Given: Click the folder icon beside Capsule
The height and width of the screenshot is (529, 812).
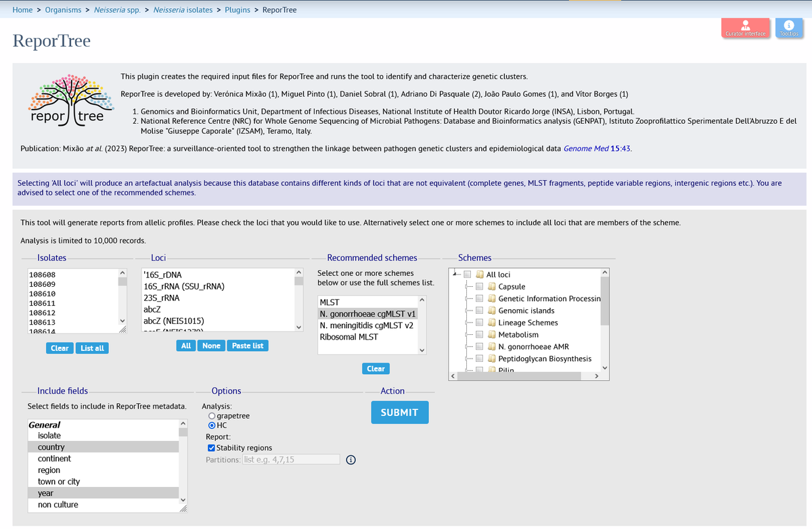Looking at the screenshot, I should (492, 287).
